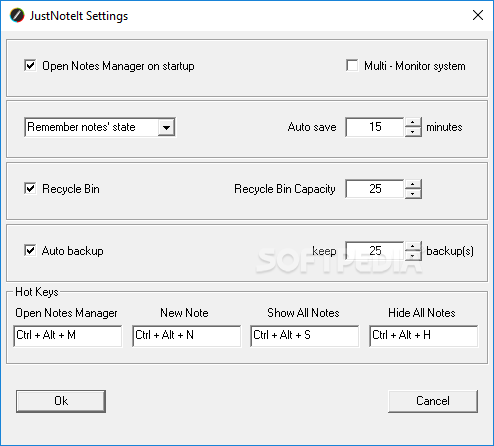Screen dimensions: 494x446
Task: Uncheck Open Notes Manager on startup
Action: click(30, 65)
